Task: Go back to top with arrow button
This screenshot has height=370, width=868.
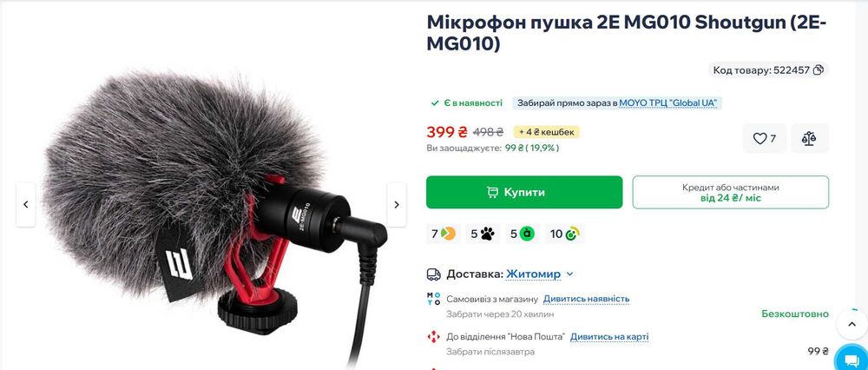Action: point(852,325)
